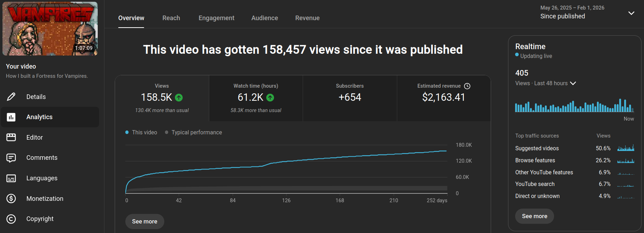This screenshot has height=233, width=644.
Task: Open the Vampires video thumbnail
Action: (x=50, y=29)
